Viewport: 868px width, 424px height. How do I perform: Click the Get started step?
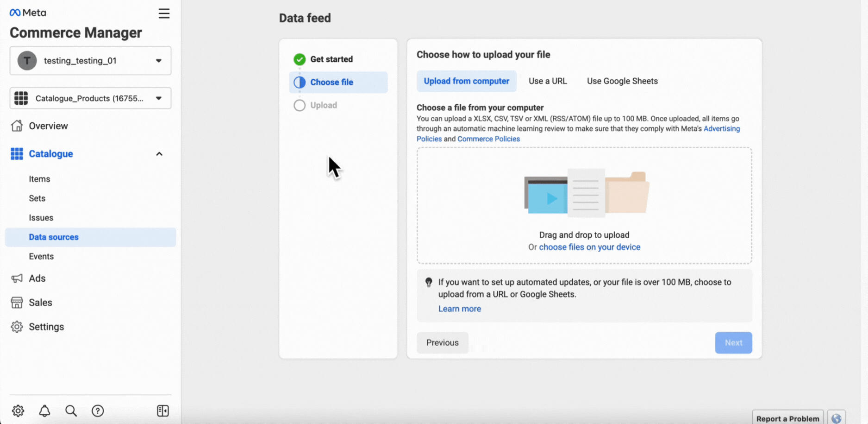(331, 59)
